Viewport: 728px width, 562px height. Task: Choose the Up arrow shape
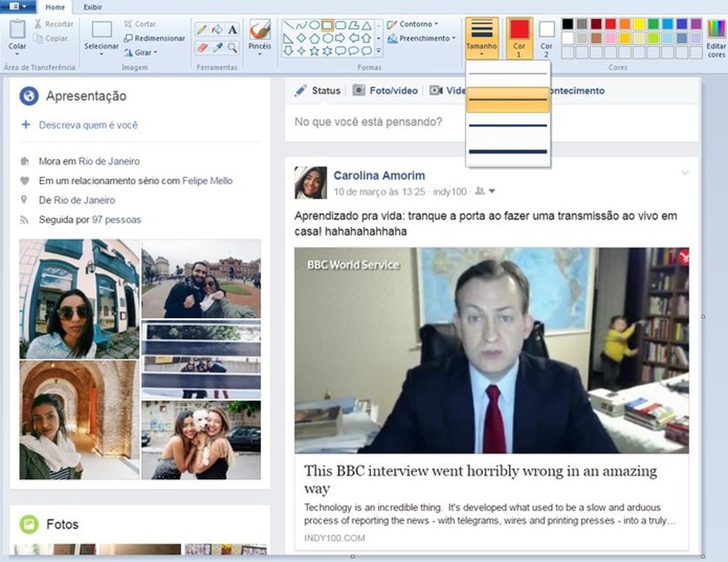click(x=366, y=38)
